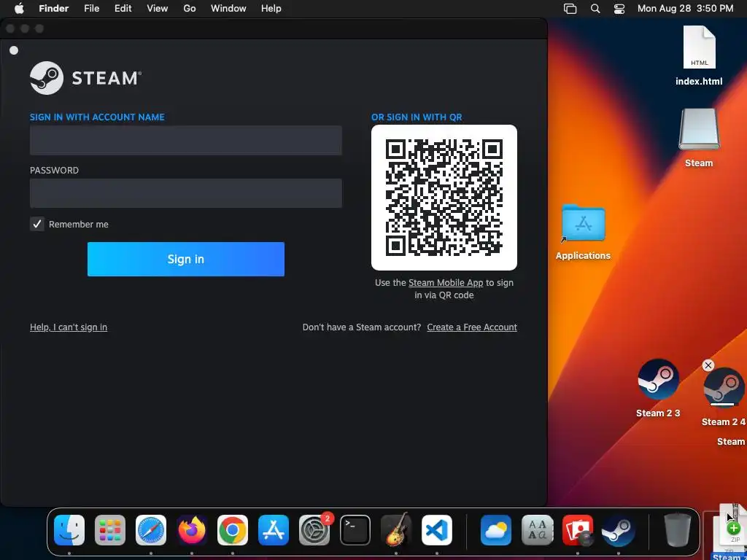747x560 pixels.
Task: Focus the account name input field
Action: tap(186, 141)
